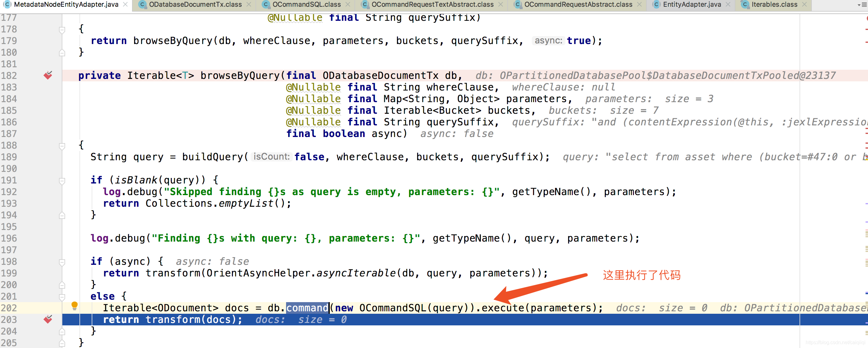868x348 pixels.
Task: Collapse the fold marker at line 205
Action: click(x=62, y=343)
